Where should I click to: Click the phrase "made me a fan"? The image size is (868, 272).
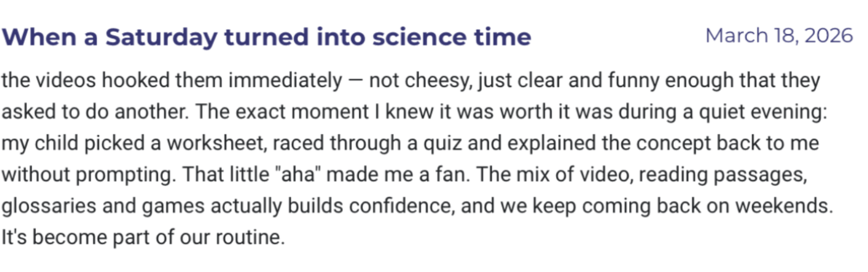pos(392,174)
